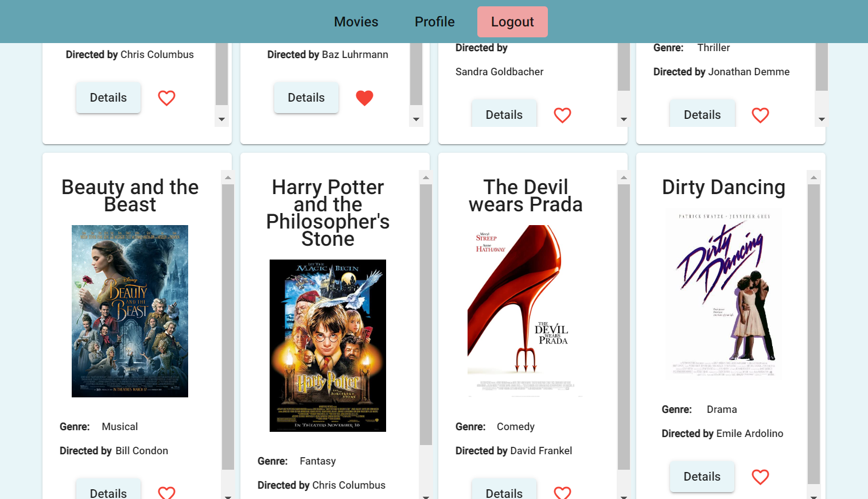Unfavorite the Baz Luhrmann movie heart
Screen dimensions: 868x499
point(364,98)
